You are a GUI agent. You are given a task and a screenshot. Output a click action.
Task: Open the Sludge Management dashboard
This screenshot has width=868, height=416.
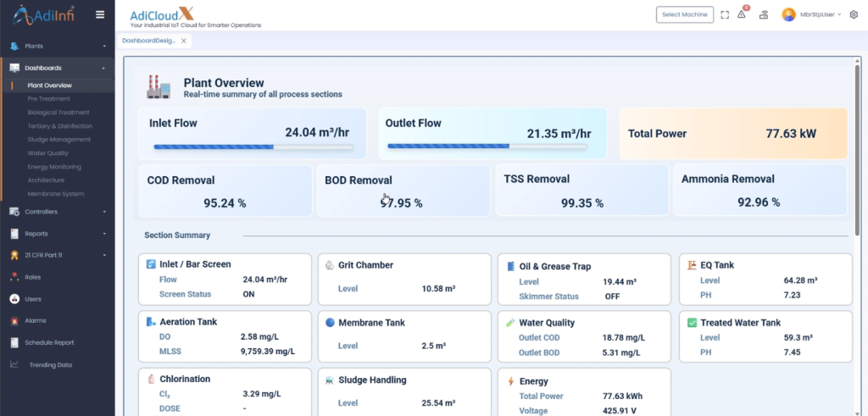point(58,140)
